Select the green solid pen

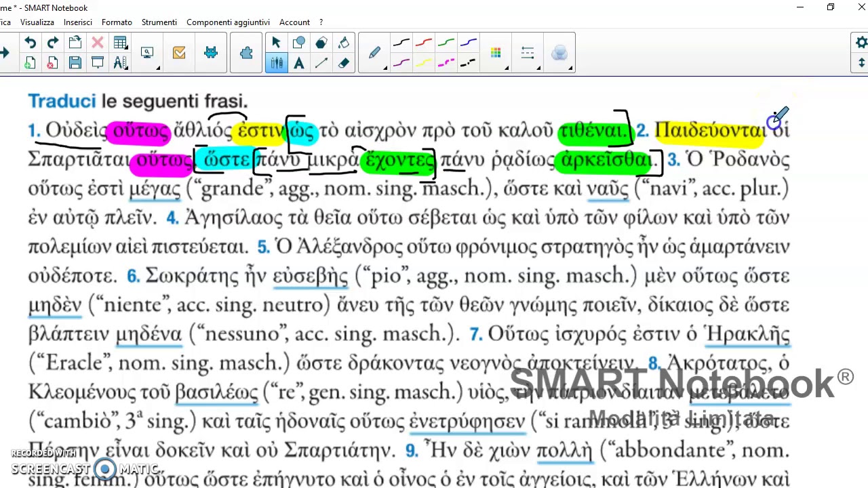(446, 43)
